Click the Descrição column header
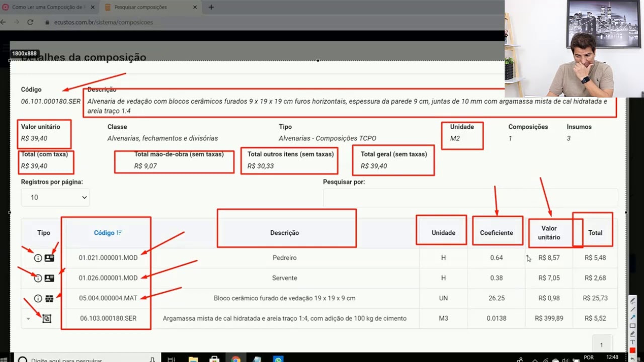Screen dimensions: 644x362 coord(285,233)
